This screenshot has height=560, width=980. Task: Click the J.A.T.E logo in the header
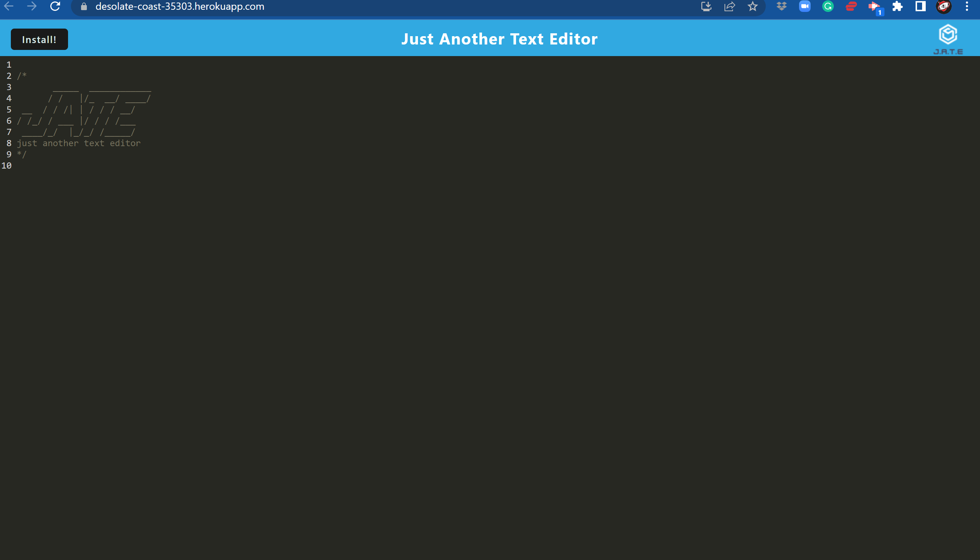[948, 37]
